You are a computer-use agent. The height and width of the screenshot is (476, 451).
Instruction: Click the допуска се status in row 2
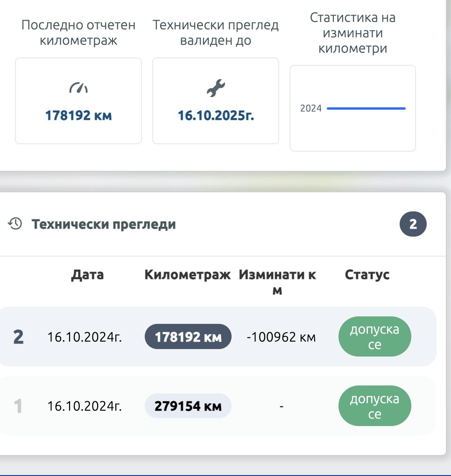click(x=375, y=336)
